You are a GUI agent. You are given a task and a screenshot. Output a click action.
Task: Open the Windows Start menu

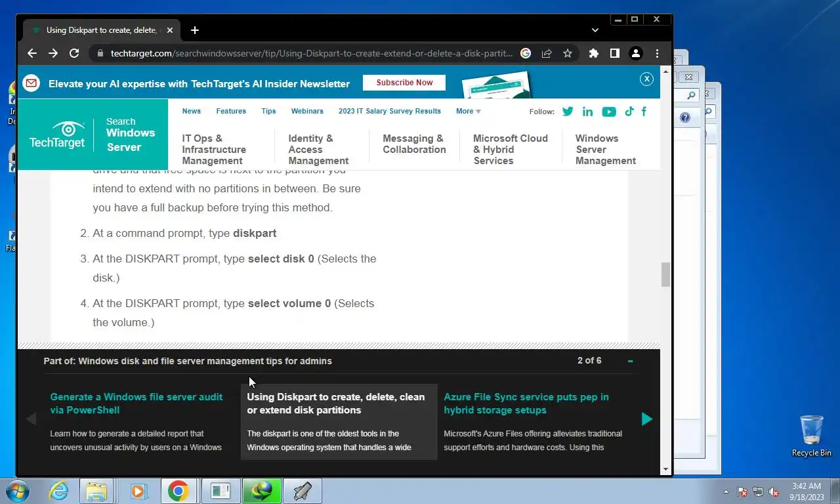pos(16,491)
